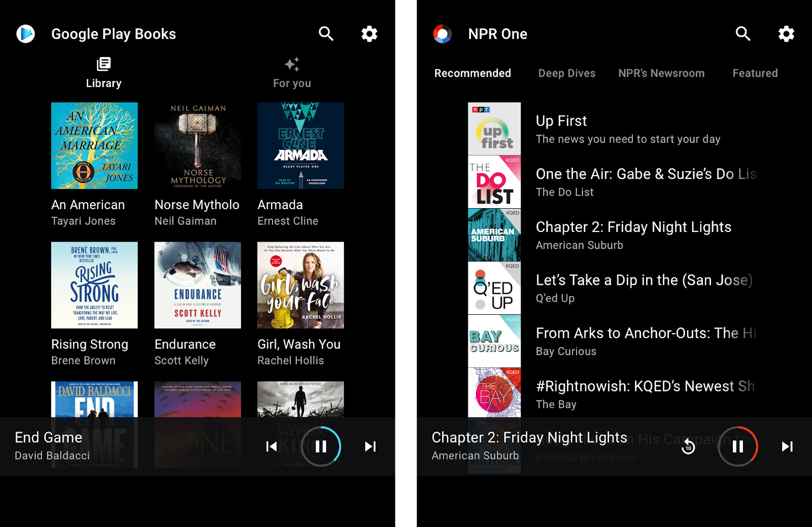This screenshot has height=527, width=812.
Task: Select the Library tab
Action: pos(104,73)
